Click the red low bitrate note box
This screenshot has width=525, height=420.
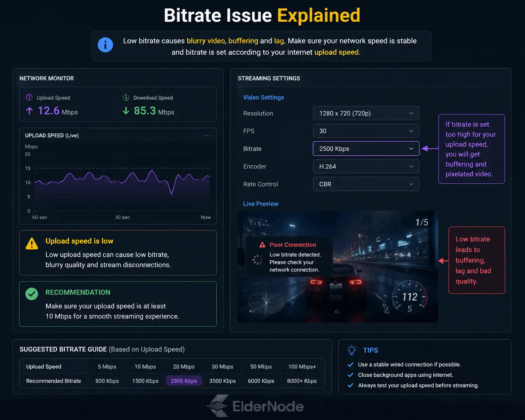(x=477, y=260)
